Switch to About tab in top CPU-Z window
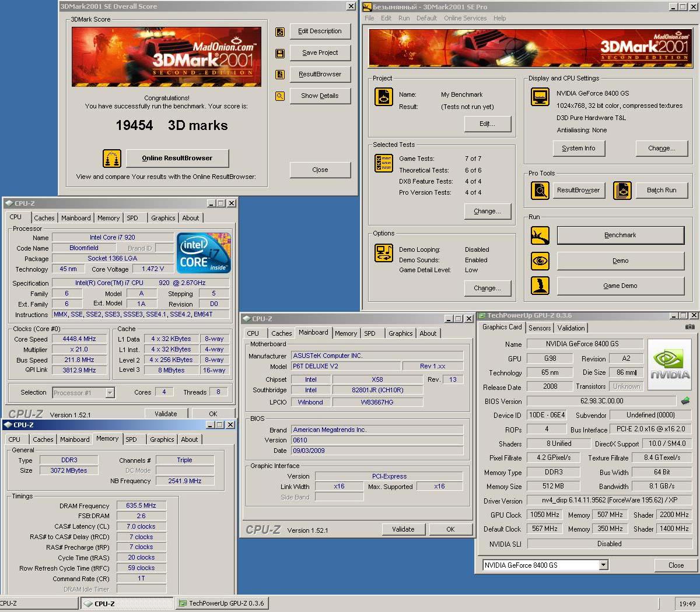Viewport: 700px width, 612px height. [x=191, y=218]
